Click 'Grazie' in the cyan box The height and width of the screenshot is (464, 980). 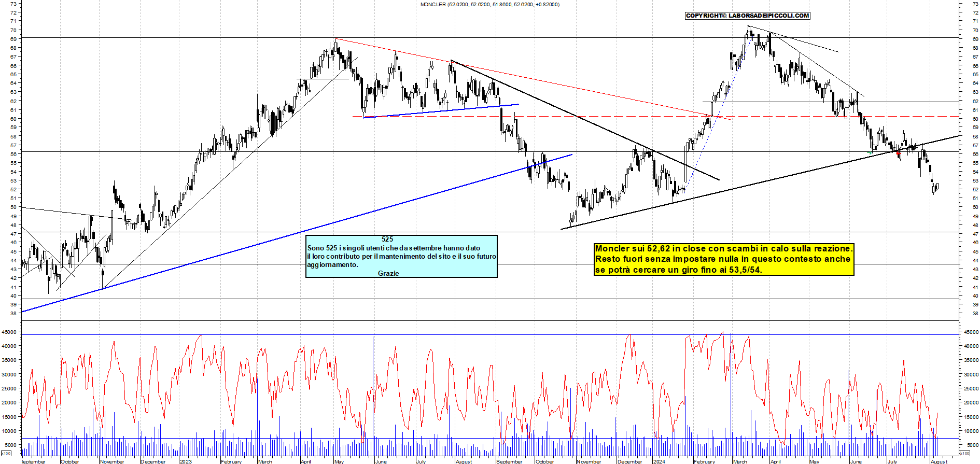pyautogui.click(x=388, y=273)
